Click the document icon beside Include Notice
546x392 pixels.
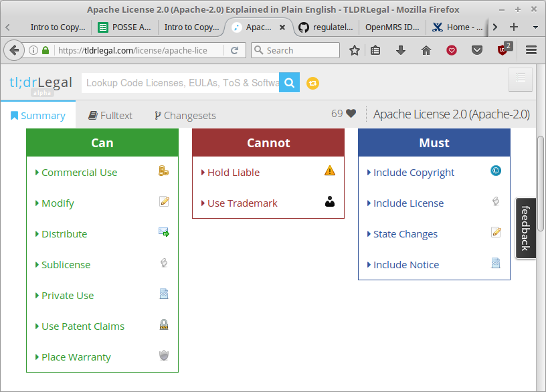pyautogui.click(x=496, y=263)
